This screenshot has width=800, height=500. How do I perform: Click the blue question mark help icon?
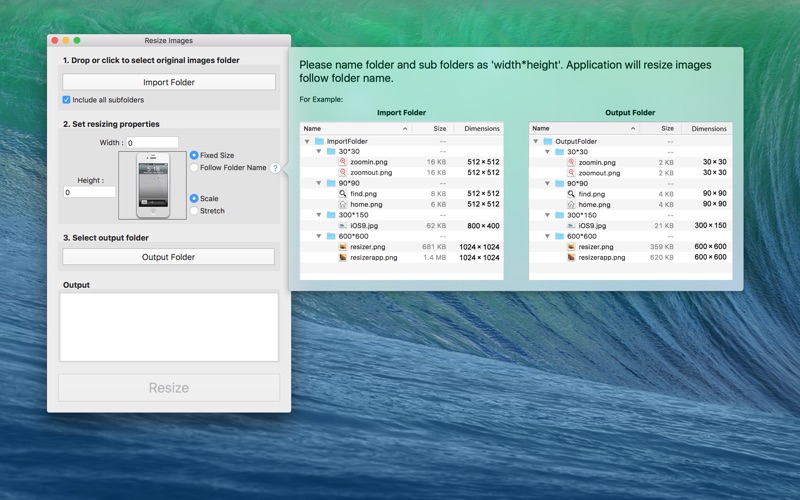coord(275,168)
